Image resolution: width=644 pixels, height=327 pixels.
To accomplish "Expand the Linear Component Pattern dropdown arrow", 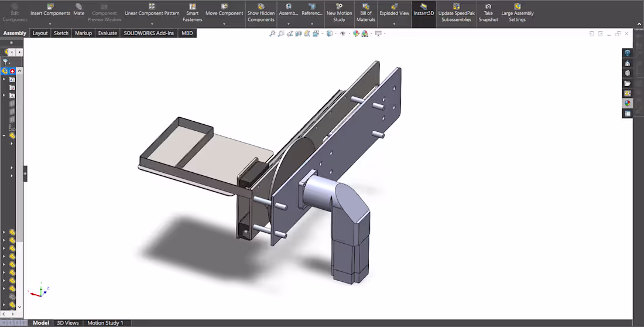I will point(152,24).
